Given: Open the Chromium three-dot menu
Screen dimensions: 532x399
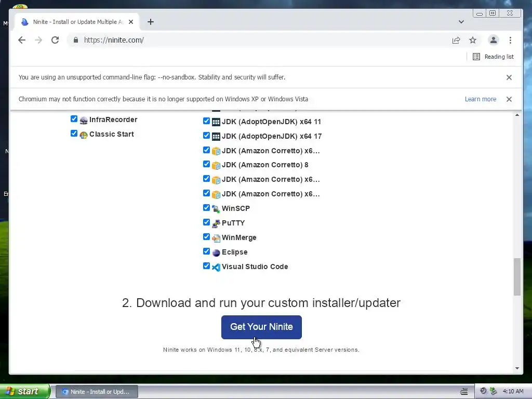Looking at the screenshot, I should (x=510, y=40).
